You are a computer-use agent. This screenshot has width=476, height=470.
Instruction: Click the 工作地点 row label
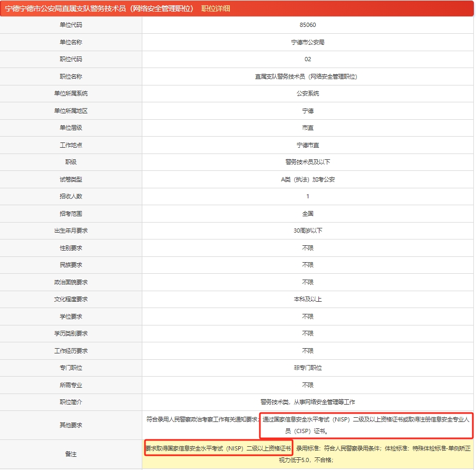pyautogui.click(x=71, y=145)
